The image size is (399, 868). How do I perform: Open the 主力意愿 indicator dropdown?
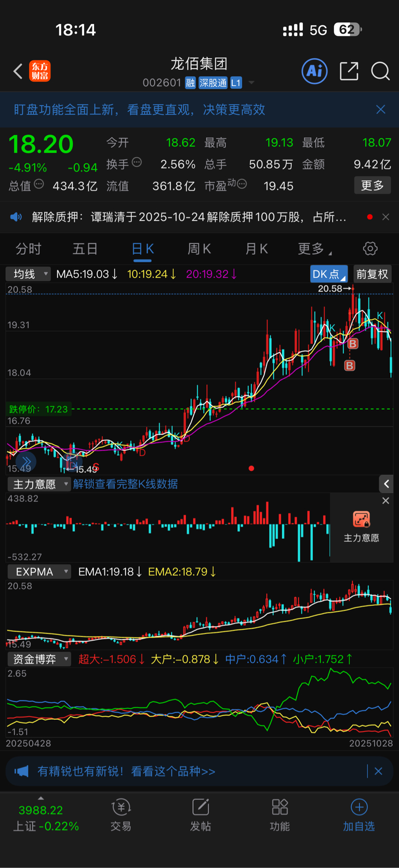click(x=39, y=484)
